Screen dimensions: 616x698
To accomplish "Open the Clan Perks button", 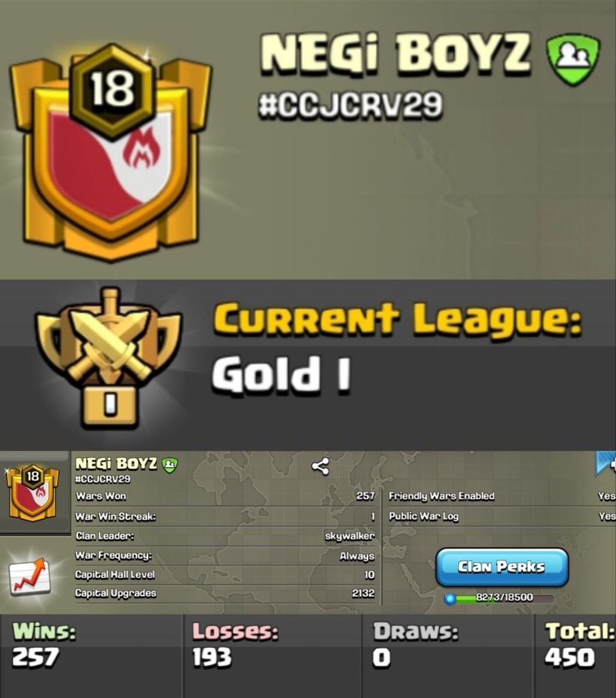I will pyautogui.click(x=502, y=567).
